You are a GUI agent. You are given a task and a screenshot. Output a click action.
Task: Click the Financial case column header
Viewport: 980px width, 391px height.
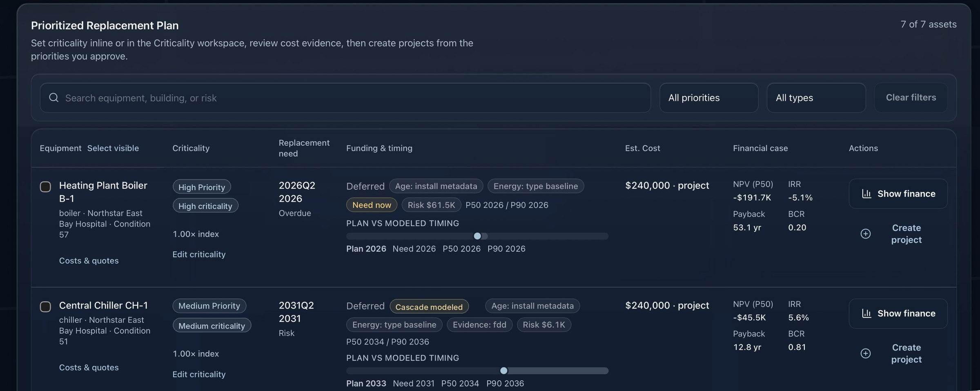click(760, 148)
